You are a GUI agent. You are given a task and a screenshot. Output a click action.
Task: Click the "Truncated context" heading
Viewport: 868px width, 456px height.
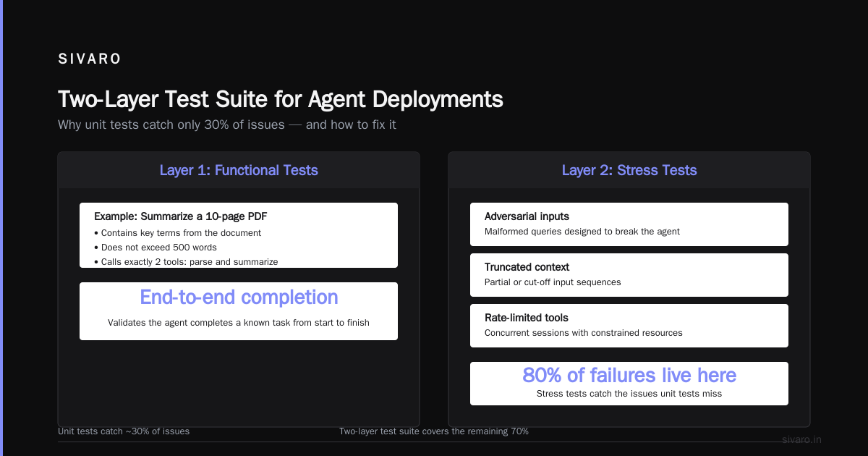click(x=527, y=267)
